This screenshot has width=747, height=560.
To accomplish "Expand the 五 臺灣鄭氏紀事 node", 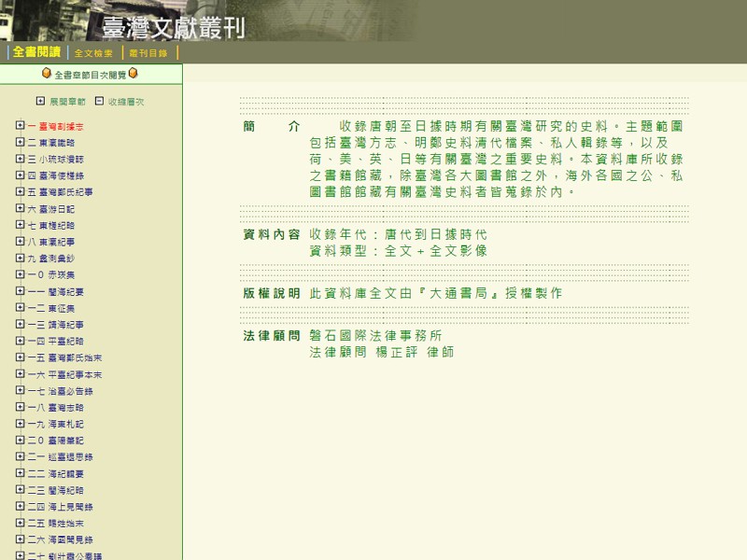I will 21,191.
